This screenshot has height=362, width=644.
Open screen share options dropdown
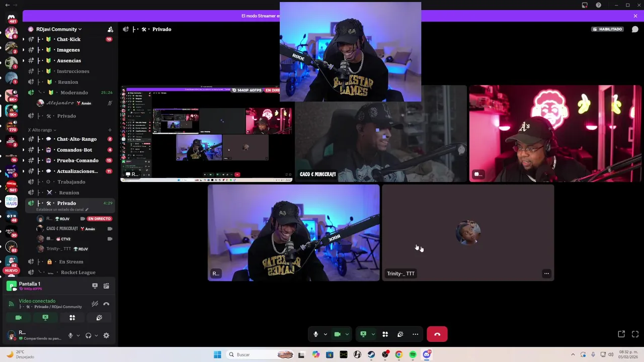pyautogui.click(x=373, y=334)
